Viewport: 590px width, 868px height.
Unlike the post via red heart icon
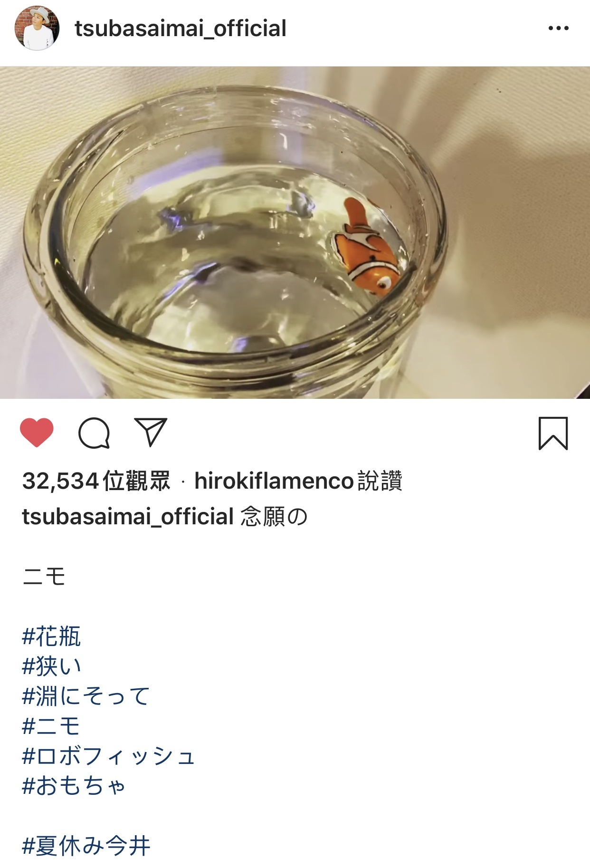pos(37,432)
